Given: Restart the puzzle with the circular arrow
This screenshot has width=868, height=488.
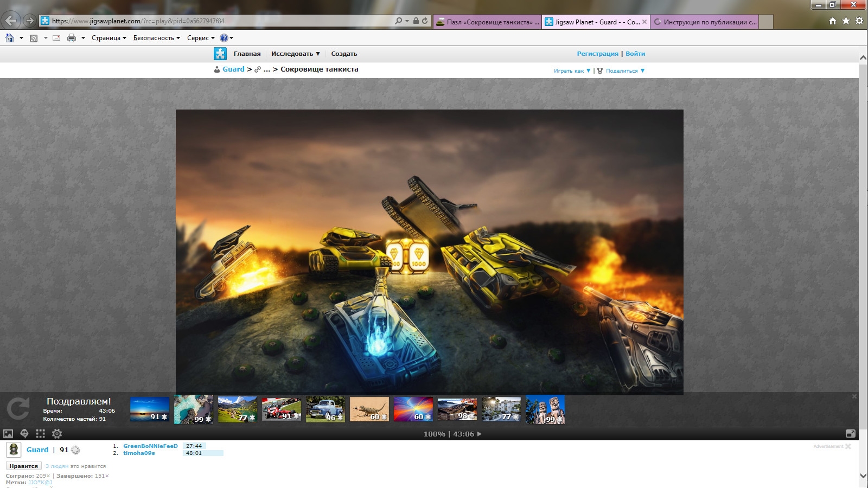Looking at the screenshot, I should (18, 409).
